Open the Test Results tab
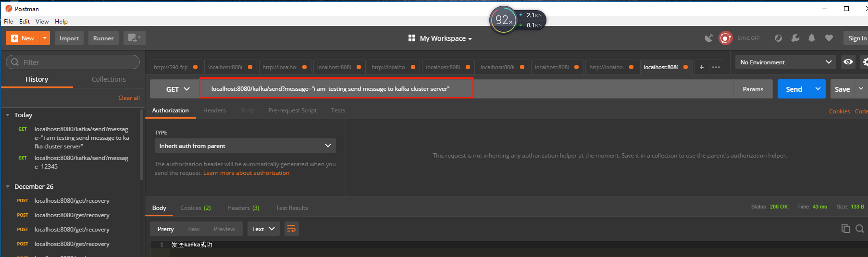This screenshot has width=868, height=257. 292,208
